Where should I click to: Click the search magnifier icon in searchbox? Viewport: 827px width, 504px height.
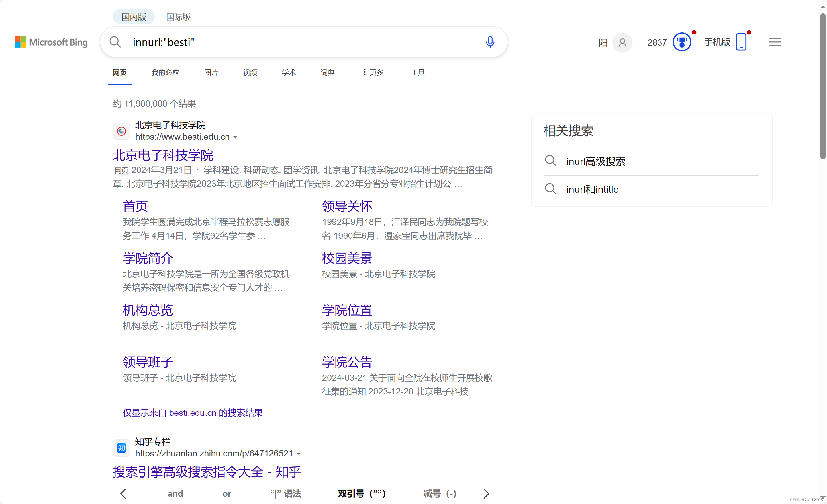tap(115, 42)
